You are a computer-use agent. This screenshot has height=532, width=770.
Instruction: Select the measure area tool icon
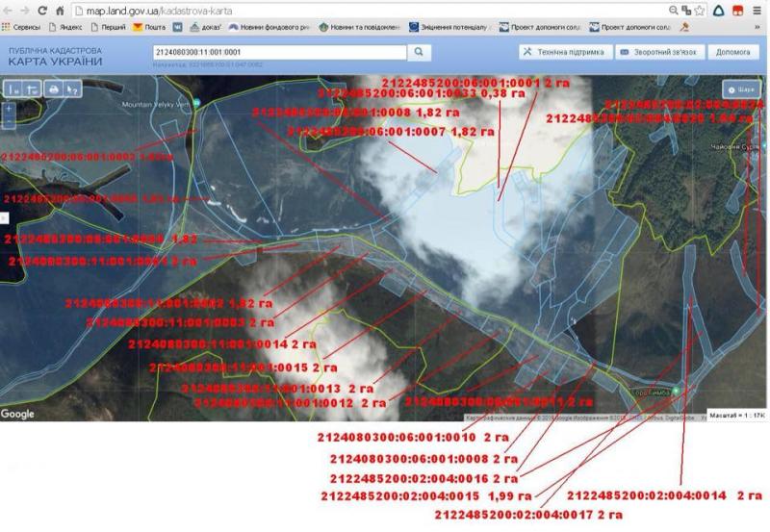[x=33, y=89]
